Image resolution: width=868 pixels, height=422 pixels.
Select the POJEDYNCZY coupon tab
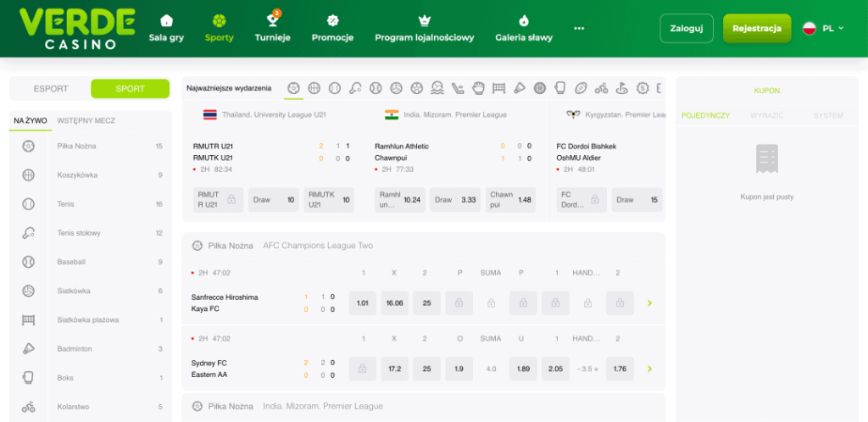click(706, 115)
